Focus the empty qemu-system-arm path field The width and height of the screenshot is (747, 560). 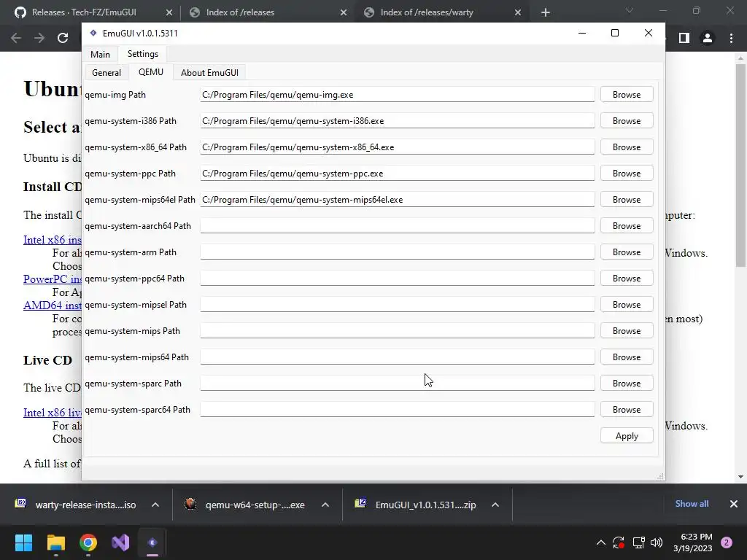point(398,252)
